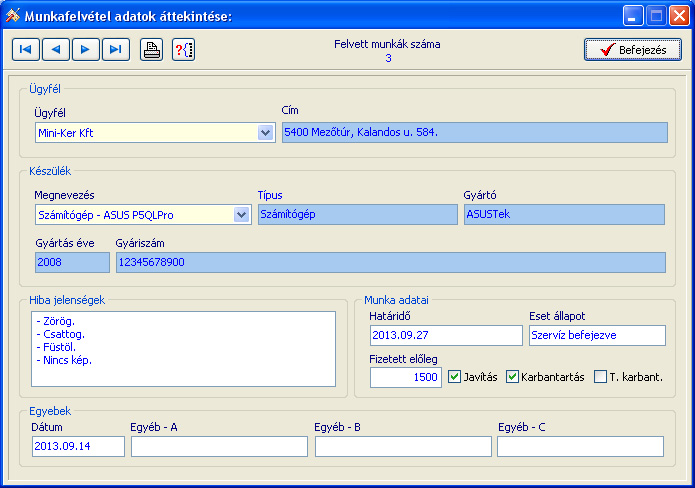
Task: Minimize the Munkafelvétel window
Action: tap(633, 16)
